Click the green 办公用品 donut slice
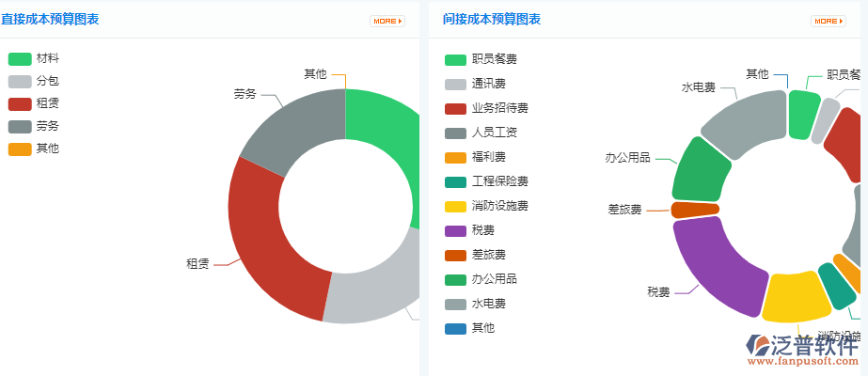Image resolution: width=868 pixels, height=376 pixels. point(701,170)
